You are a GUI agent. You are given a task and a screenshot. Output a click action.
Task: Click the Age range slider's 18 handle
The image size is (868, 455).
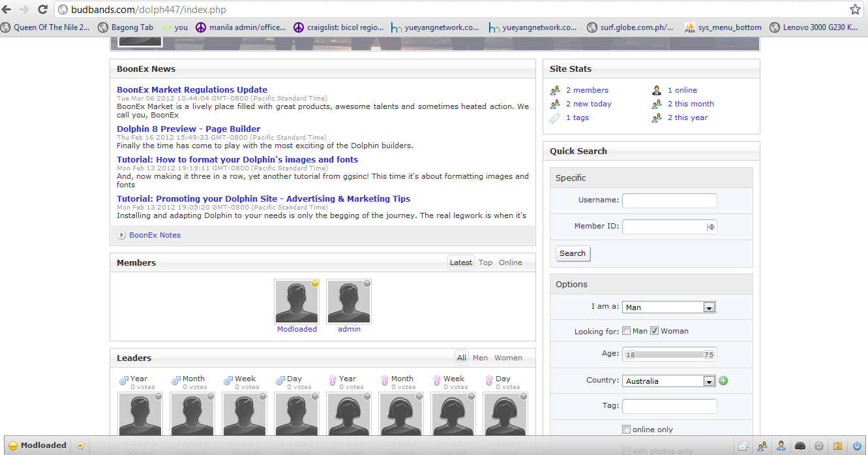[x=630, y=354]
